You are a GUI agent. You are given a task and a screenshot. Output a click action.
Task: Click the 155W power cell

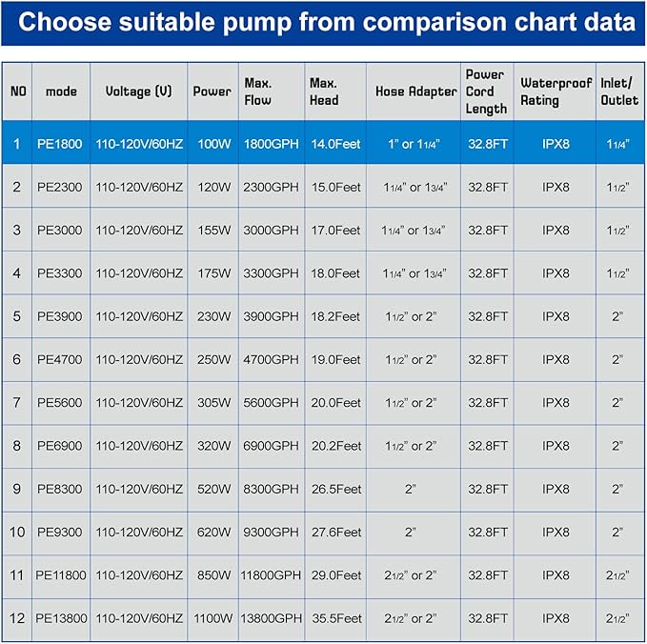212,231
